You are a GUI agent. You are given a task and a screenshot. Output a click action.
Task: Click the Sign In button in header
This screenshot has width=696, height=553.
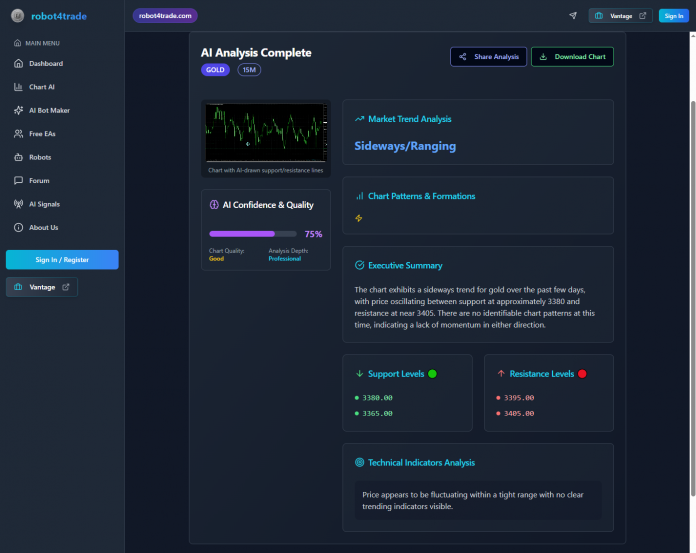tap(672, 16)
